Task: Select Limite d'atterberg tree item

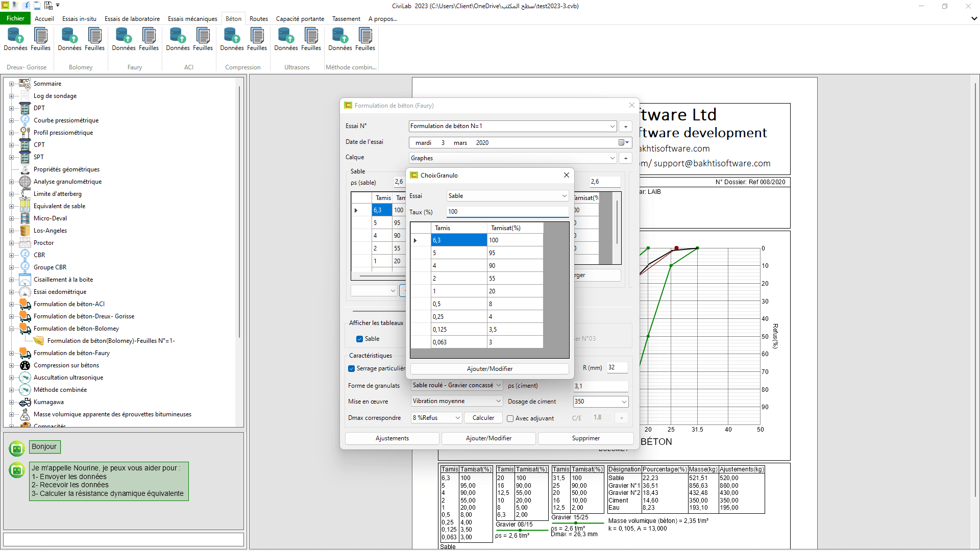Action: pyautogui.click(x=58, y=194)
